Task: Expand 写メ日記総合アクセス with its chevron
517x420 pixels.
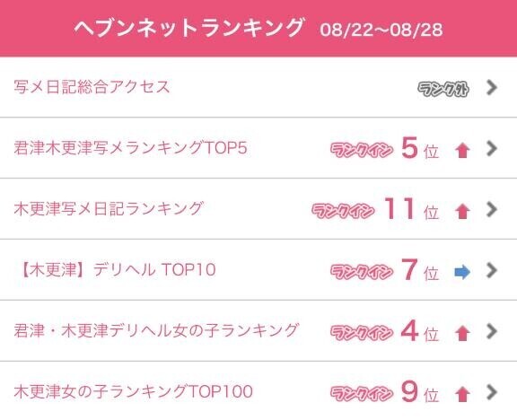Action: coord(492,87)
